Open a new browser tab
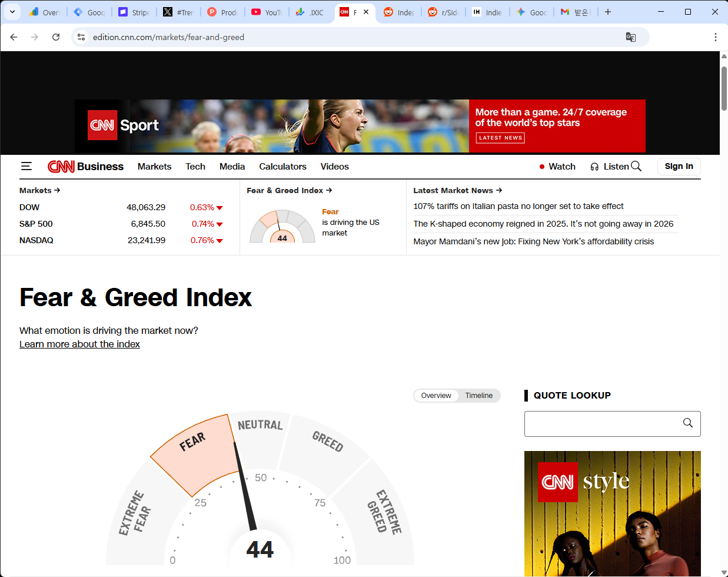This screenshot has width=728, height=577. (x=608, y=12)
